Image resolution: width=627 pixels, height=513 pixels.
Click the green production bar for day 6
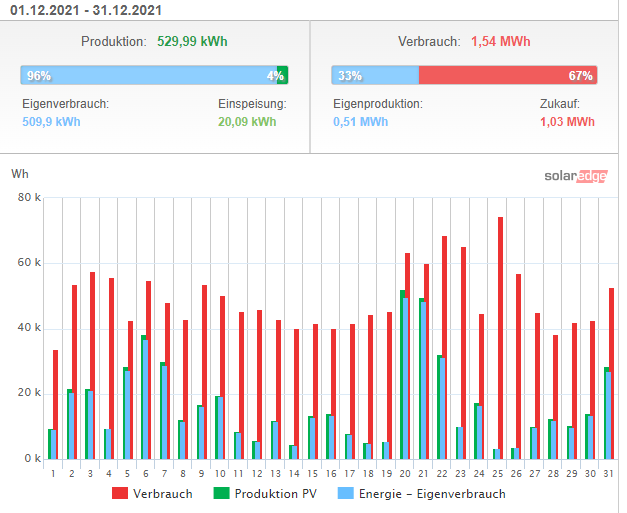143,397
